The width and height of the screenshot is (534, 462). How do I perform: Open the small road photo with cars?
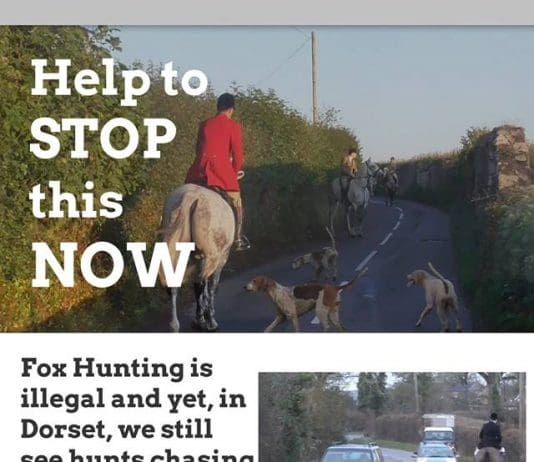point(392,417)
